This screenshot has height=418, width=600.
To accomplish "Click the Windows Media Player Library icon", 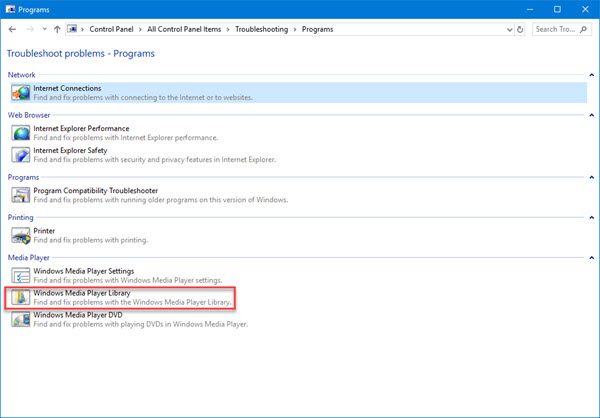I will click(20, 297).
